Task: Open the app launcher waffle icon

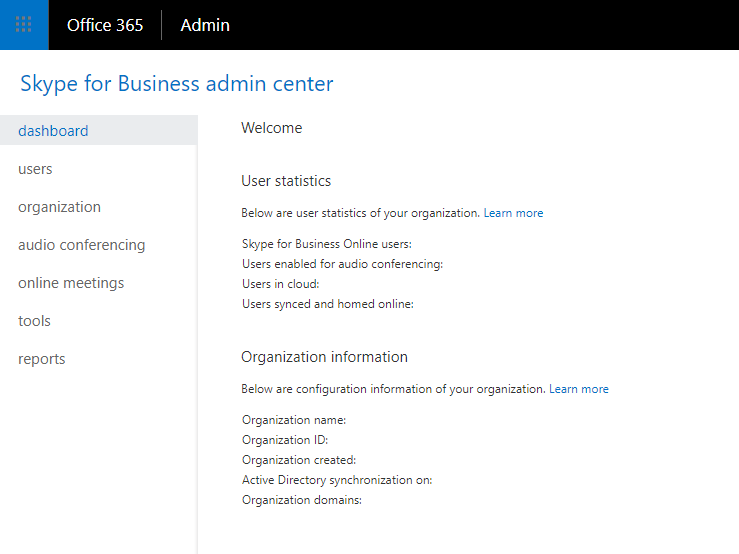Action: point(24,25)
